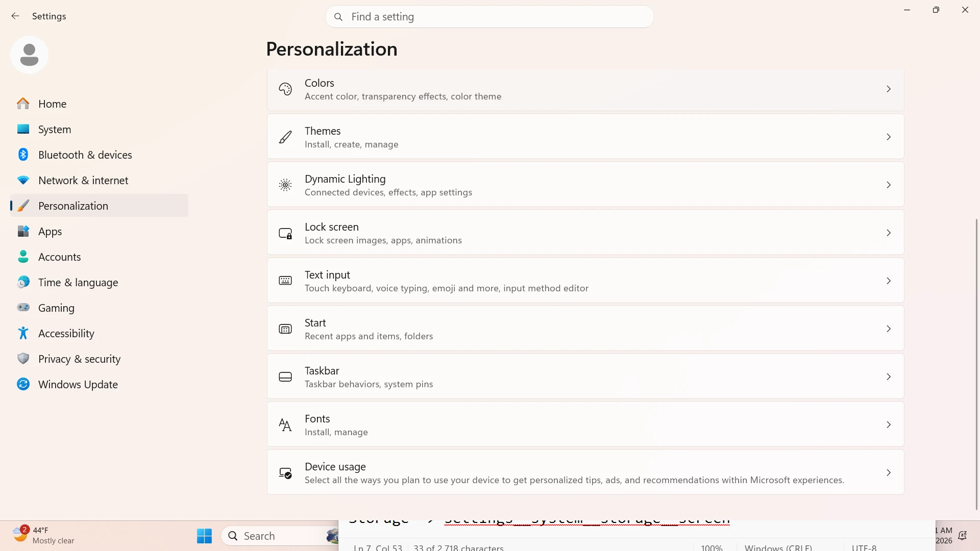Click Notepad 'Windows (CRLF)' status entry
This screenshot has width=980, height=551.
pyautogui.click(x=778, y=547)
